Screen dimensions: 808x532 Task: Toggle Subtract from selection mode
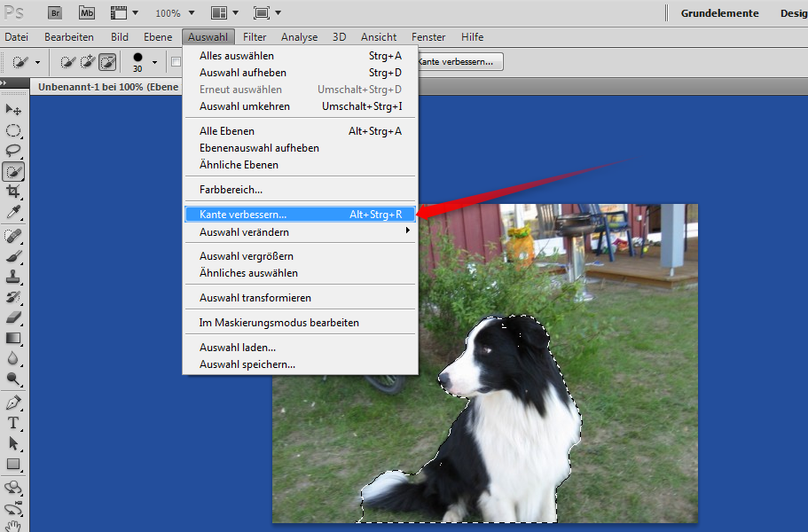point(107,62)
